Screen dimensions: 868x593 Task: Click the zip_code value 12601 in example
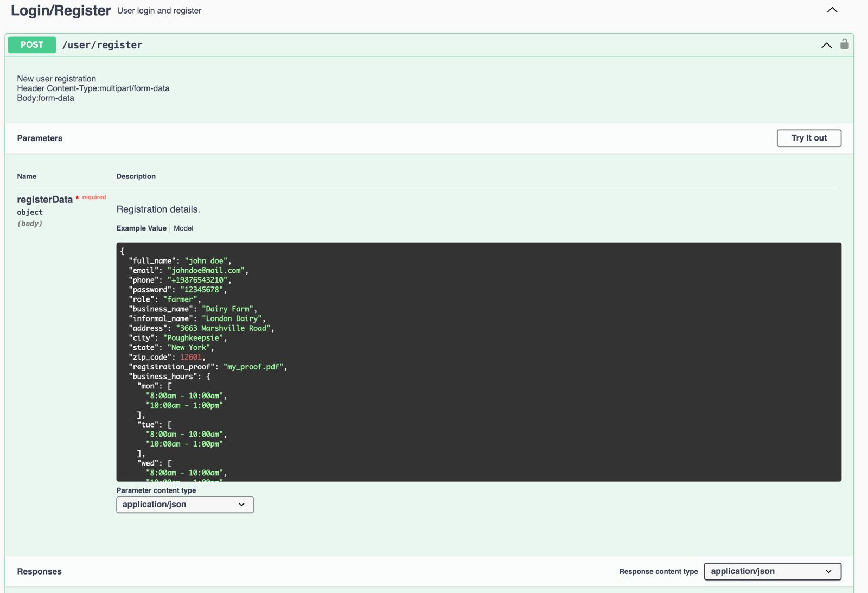[190, 357]
